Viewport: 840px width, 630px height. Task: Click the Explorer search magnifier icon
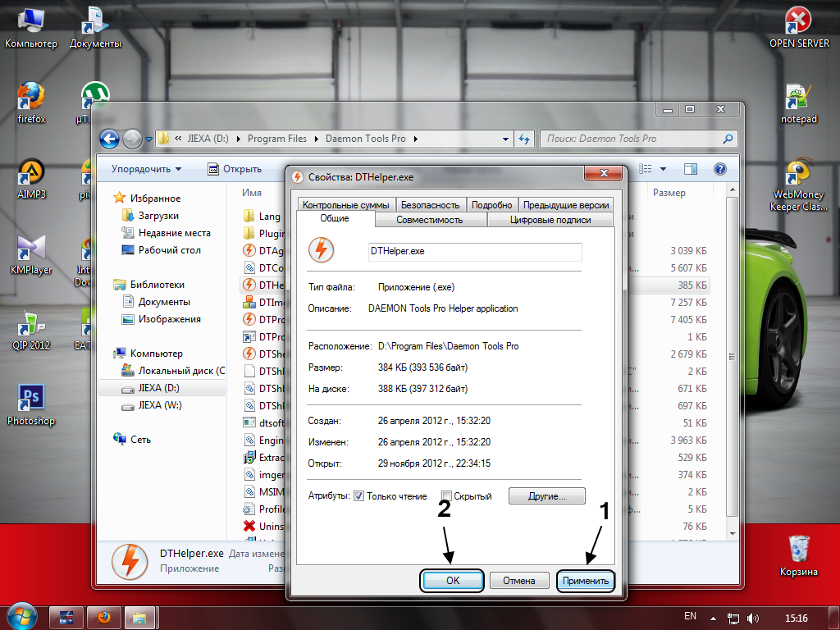tap(728, 139)
